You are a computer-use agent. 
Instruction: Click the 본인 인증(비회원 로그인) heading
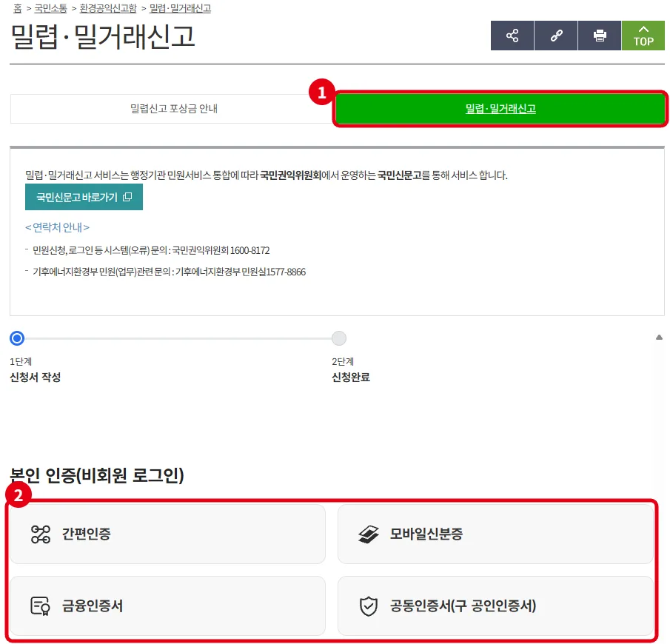click(97, 475)
